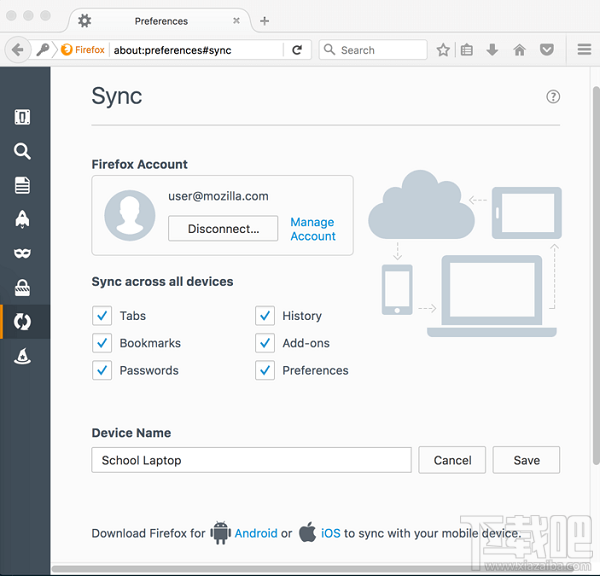
Task: Uncheck the Bookmarks sync checkbox
Action: click(102, 343)
